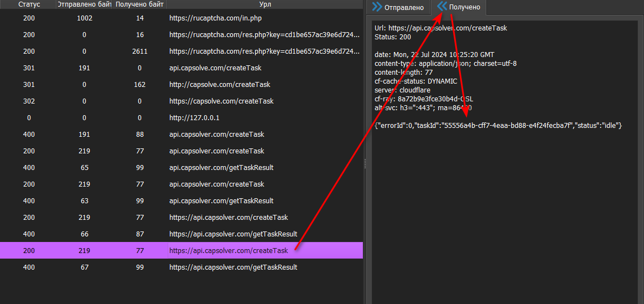Click the Отправлено байт column header
This screenshot has width=644, height=304.
tap(85, 4)
